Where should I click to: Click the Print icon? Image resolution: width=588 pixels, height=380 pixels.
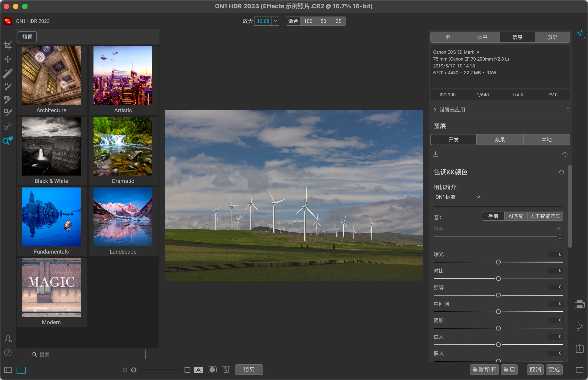tap(580, 305)
